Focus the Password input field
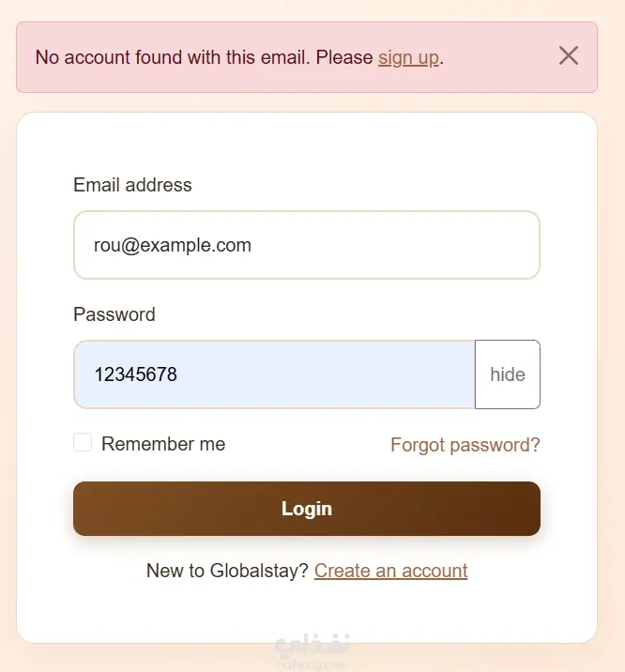Screen dimensions: 625x672 [274, 374]
